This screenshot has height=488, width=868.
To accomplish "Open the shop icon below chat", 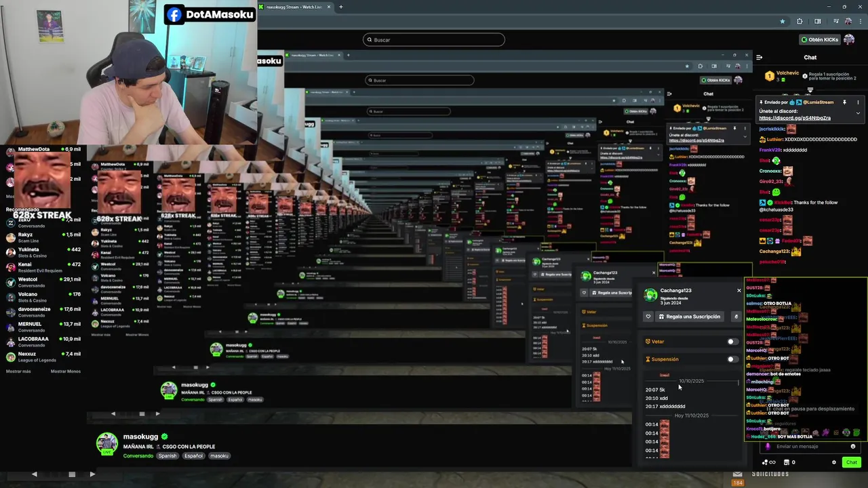I will click(x=787, y=462).
